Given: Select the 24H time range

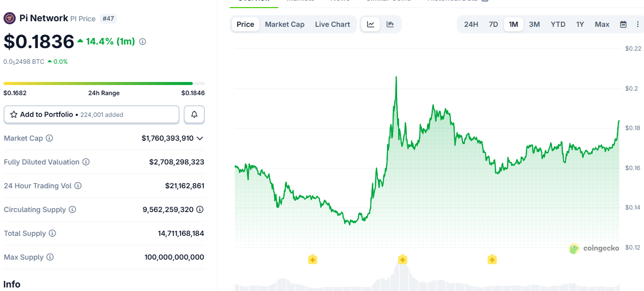Looking at the screenshot, I should click(x=471, y=24).
